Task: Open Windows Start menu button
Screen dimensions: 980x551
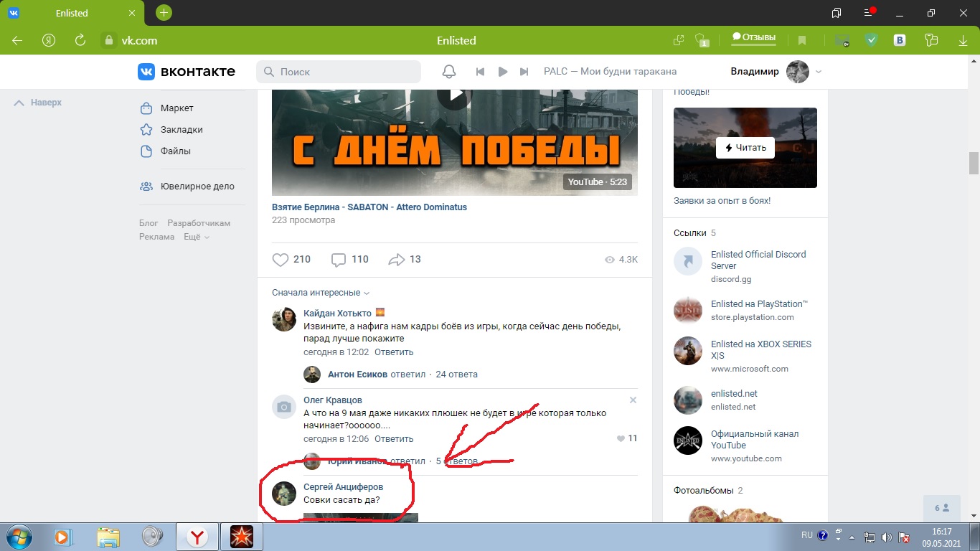Action: click(18, 536)
